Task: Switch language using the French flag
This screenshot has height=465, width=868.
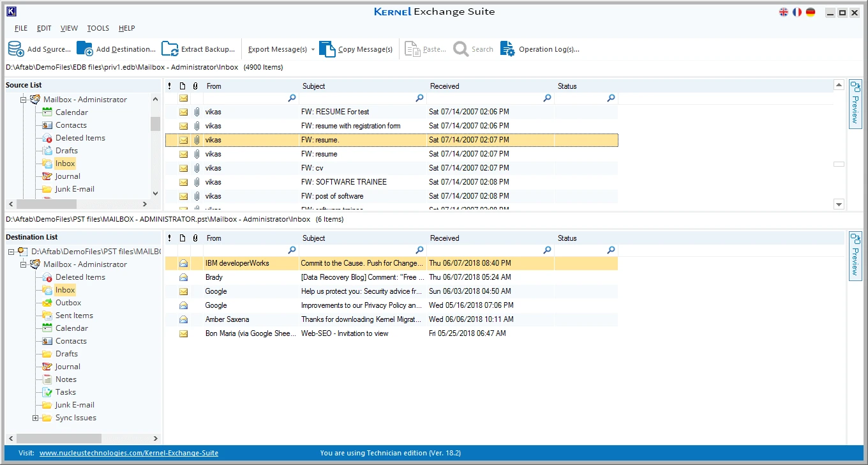Action: click(x=797, y=12)
